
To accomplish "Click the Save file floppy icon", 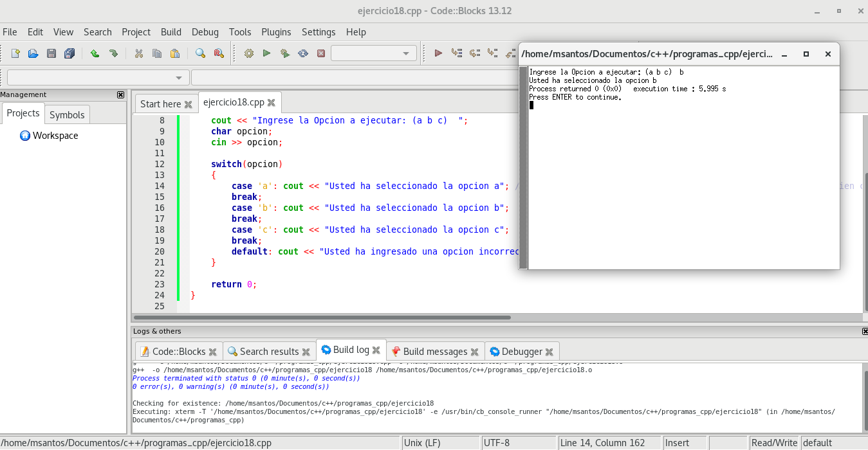I will point(51,53).
